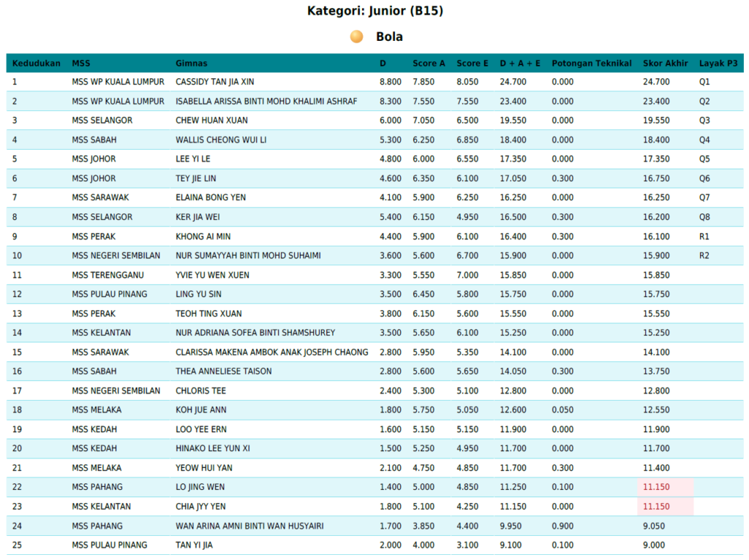The image size is (749, 560).
Task: Select the D + A + E column header
Action: tap(520, 64)
